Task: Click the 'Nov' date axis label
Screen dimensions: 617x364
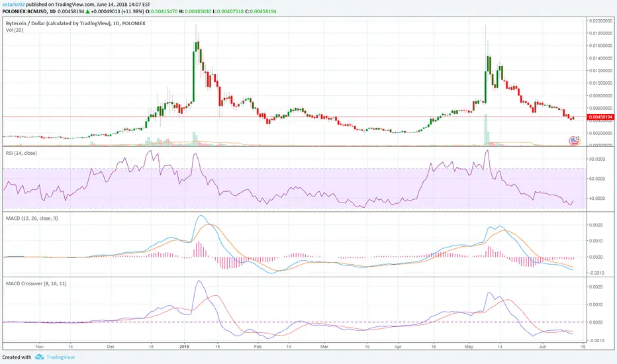Action: point(39,347)
